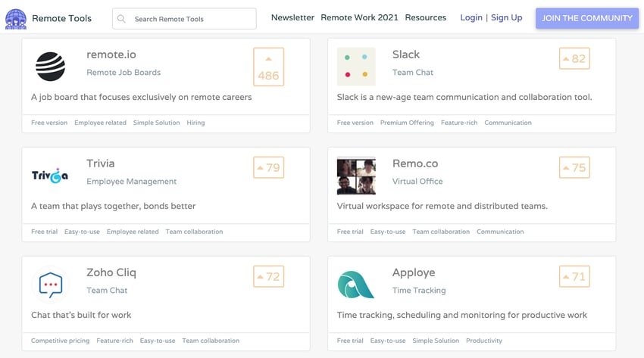Click remote.io's job board description text
The width and height of the screenshot is (644, 358).
pyautogui.click(x=141, y=97)
